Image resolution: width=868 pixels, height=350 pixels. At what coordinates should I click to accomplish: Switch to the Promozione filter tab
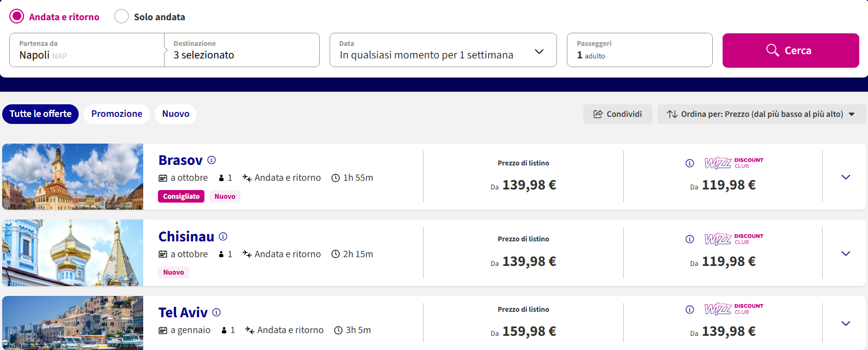(117, 114)
